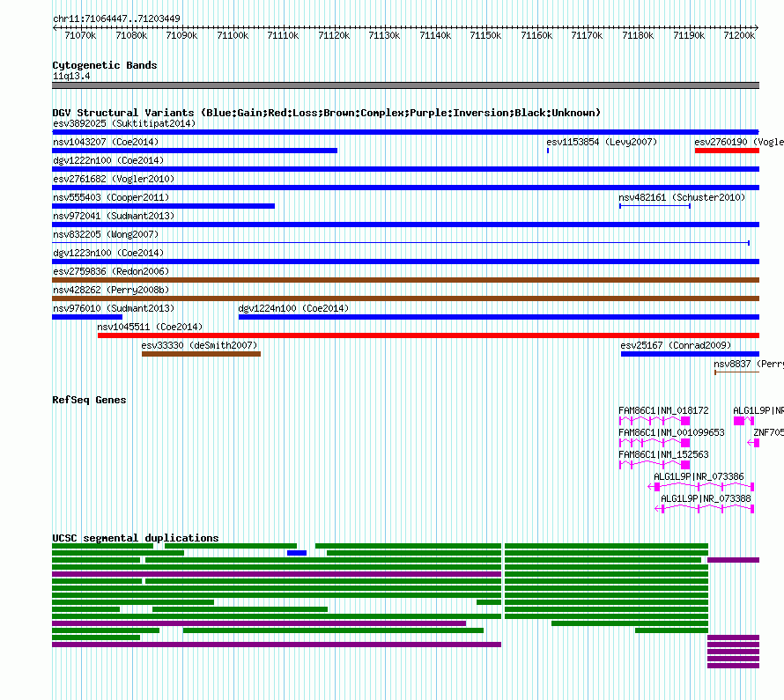Click the pink gene model under ALG1L9P|NR_073388
Viewport: 784px width, 700px height.
[705, 509]
